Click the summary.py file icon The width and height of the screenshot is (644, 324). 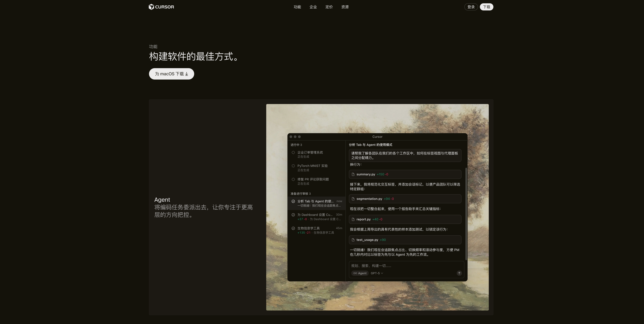(x=353, y=174)
